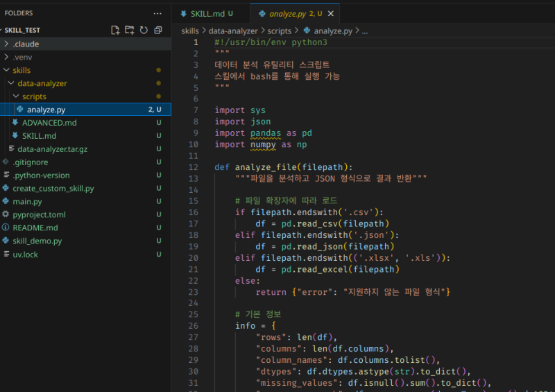The width and height of the screenshot is (555, 392).
Task: Click the Python icon beside main.py
Action: coord(6,202)
